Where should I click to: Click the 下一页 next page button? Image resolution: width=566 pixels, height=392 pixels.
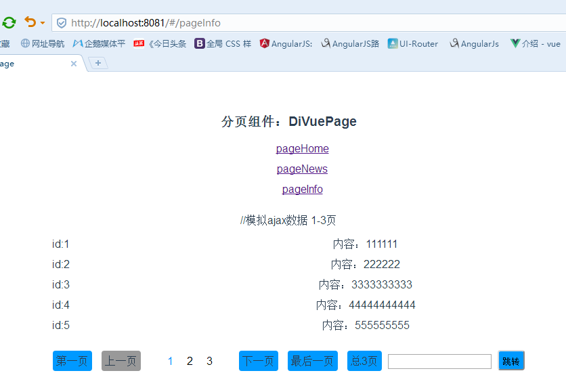(259, 361)
